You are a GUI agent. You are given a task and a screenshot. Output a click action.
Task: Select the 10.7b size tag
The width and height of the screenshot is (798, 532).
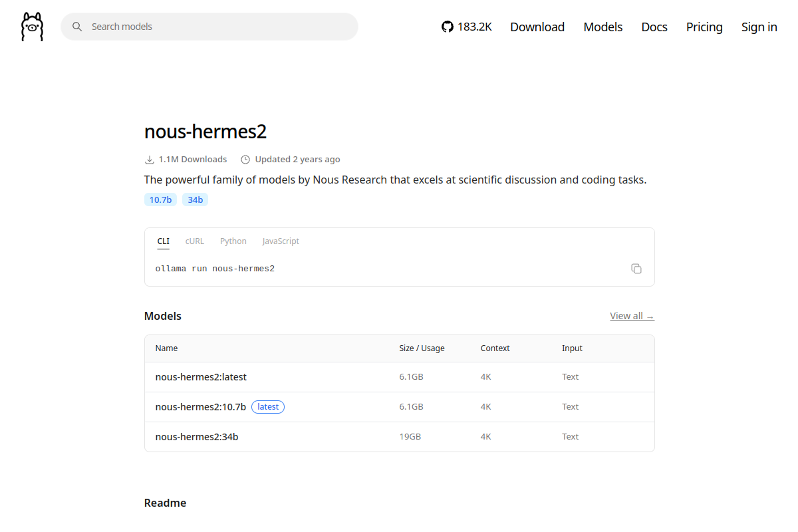click(x=160, y=199)
